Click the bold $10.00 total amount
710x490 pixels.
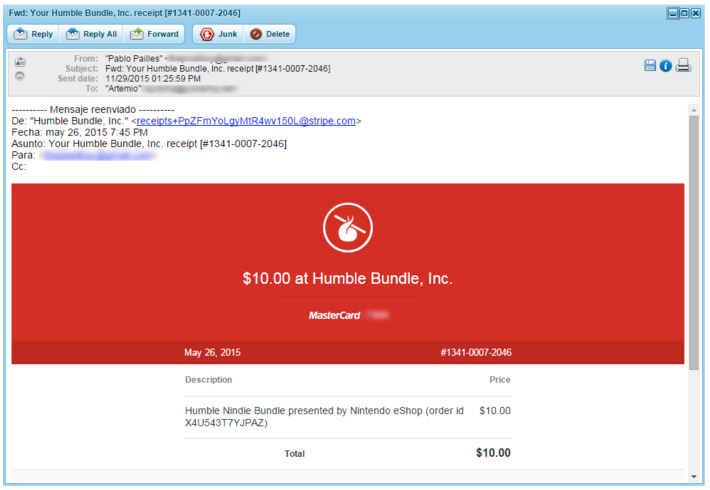(493, 453)
